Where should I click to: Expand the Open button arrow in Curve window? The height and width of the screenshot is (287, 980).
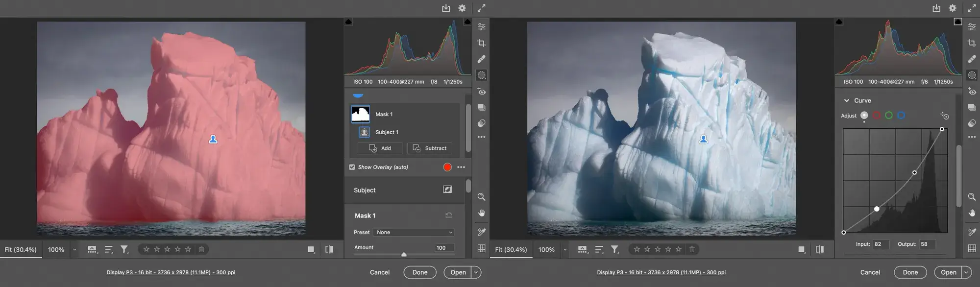[966, 272]
